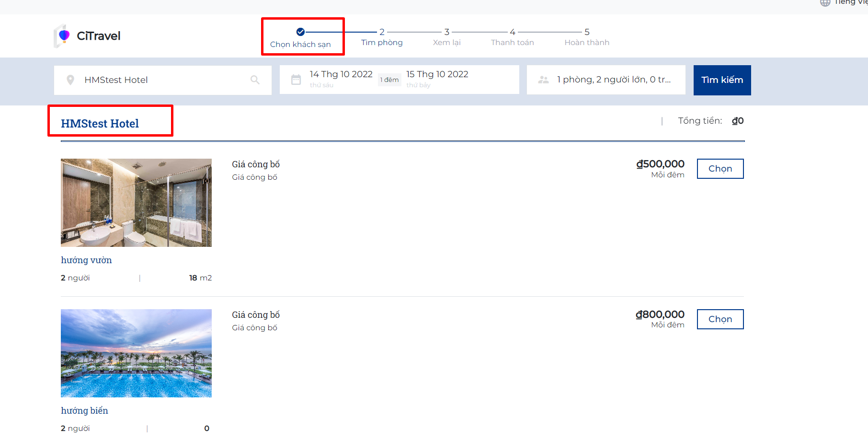
Task: Click the globe language icon
Action: pos(825,3)
